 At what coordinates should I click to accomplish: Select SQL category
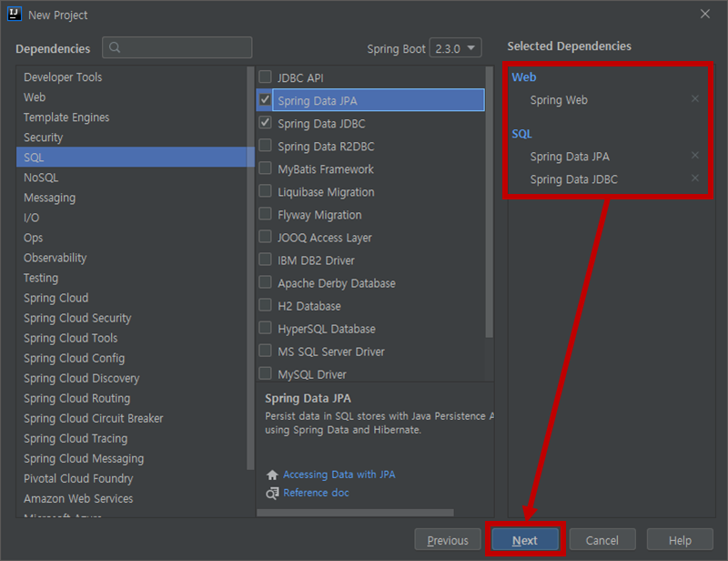(132, 158)
